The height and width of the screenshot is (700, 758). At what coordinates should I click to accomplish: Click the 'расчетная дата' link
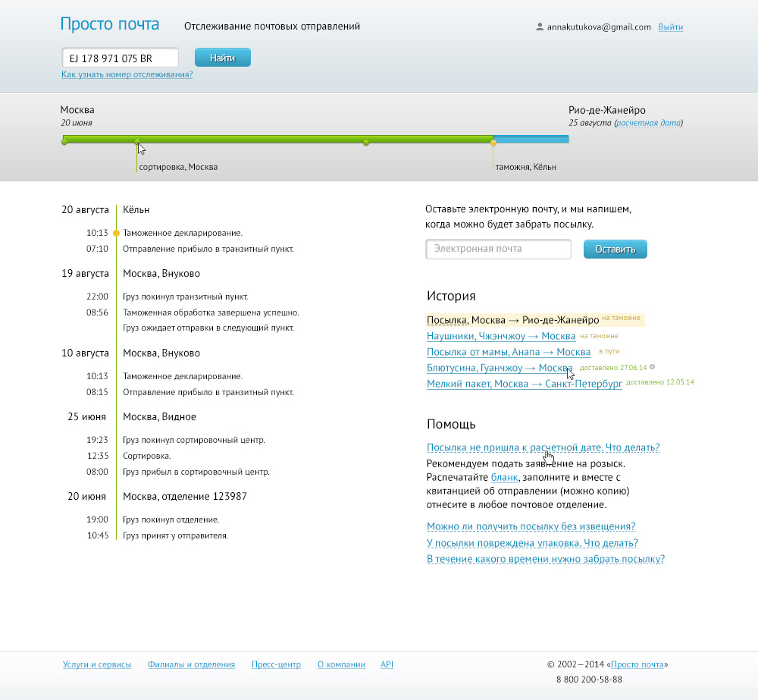pos(648,123)
